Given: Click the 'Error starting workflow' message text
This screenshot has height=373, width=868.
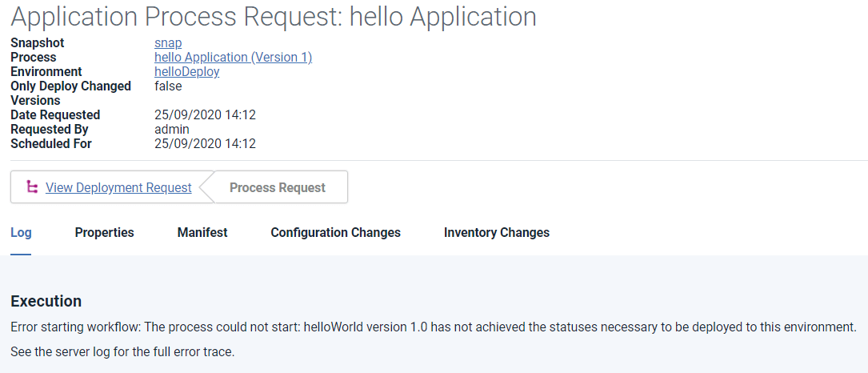Looking at the screenshot, I should [x=433, y=327].
